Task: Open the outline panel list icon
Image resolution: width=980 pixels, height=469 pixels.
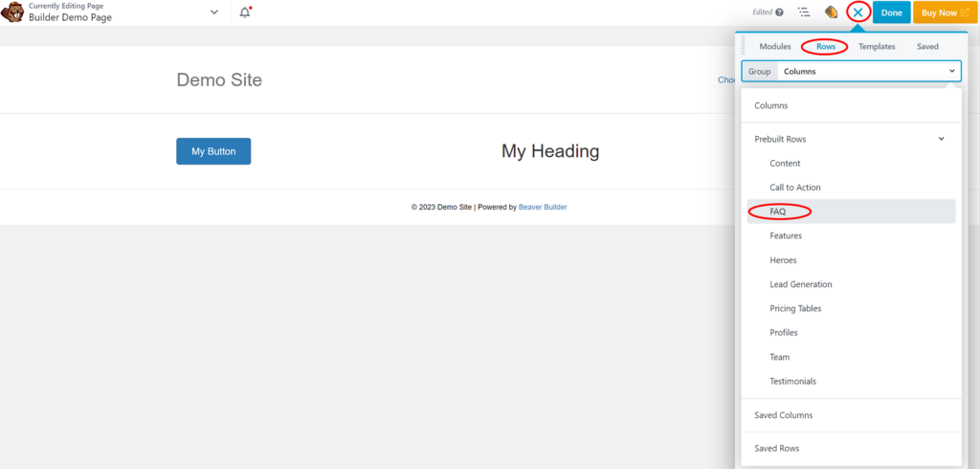Action: [804, 11]
